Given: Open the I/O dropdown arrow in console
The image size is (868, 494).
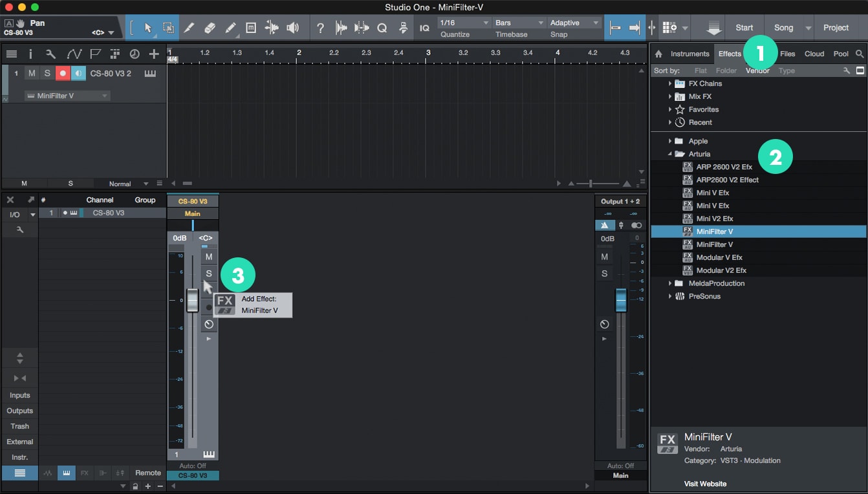Looking at the screenshot, I should click(x=32, y=215).
